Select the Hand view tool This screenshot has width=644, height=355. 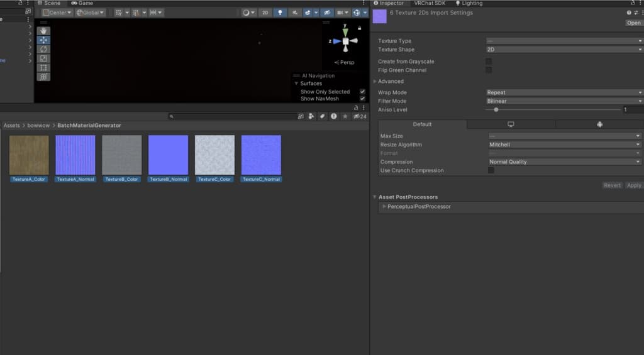pos(43,31)
